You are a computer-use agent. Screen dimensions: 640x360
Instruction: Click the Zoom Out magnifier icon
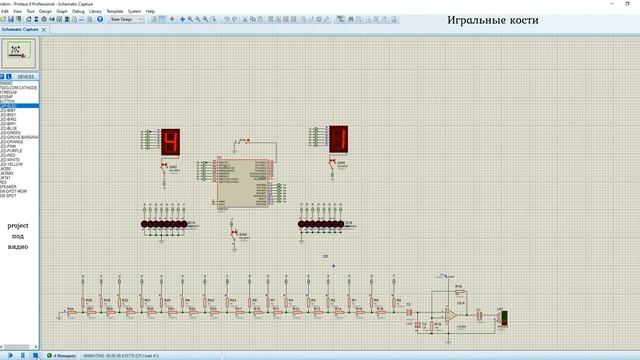[x=198, y=19]
